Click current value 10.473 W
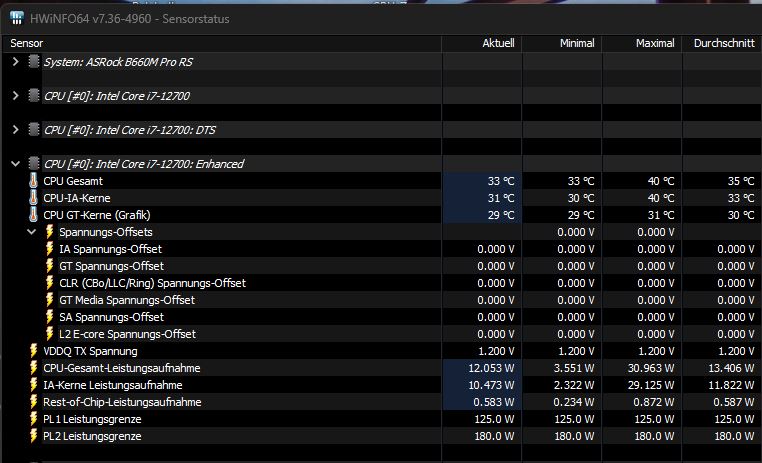The height and width of the screenshot is (463, 762). pyautogui.click(x=491, y=385)
